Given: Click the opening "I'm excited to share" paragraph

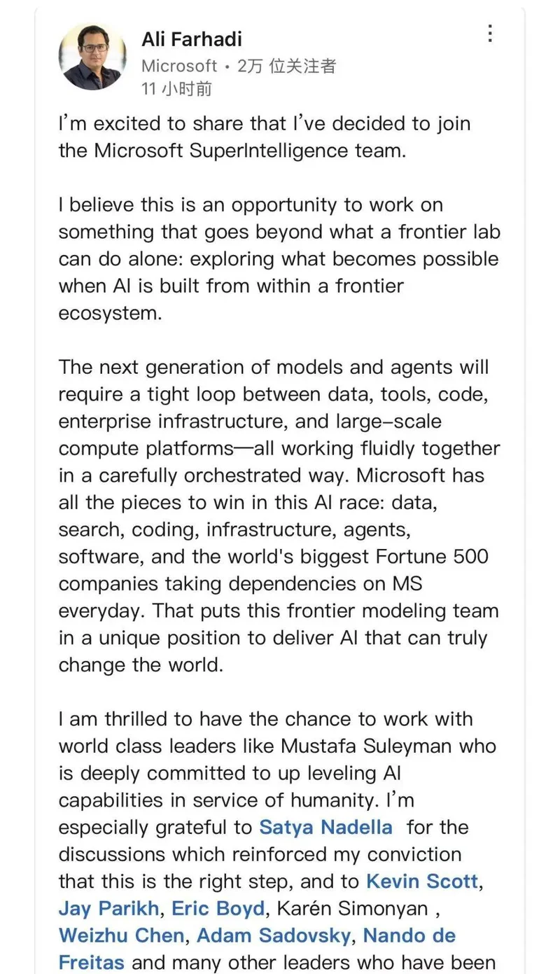Looking at the screenshot, I should coord(265,137).
